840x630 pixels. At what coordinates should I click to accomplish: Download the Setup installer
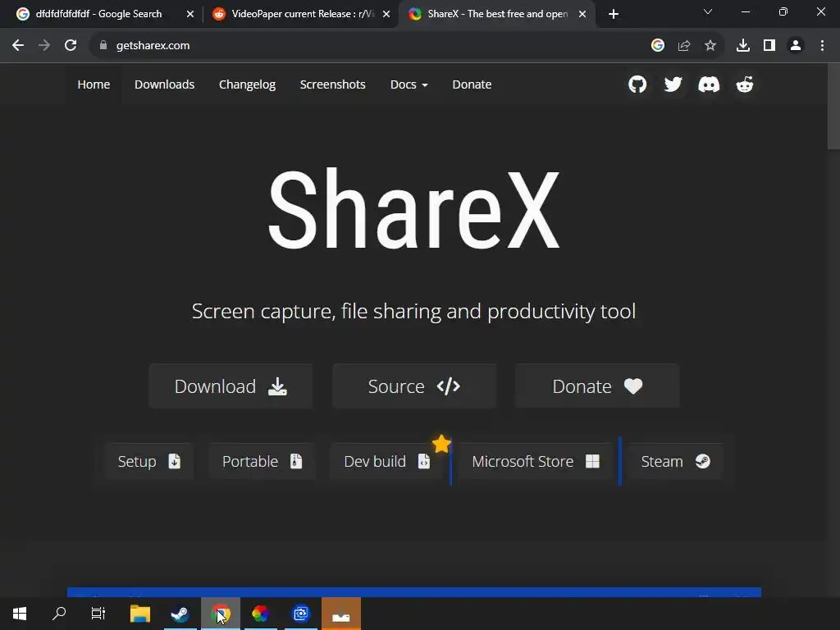pyautogui.click(x=149, y=461)
